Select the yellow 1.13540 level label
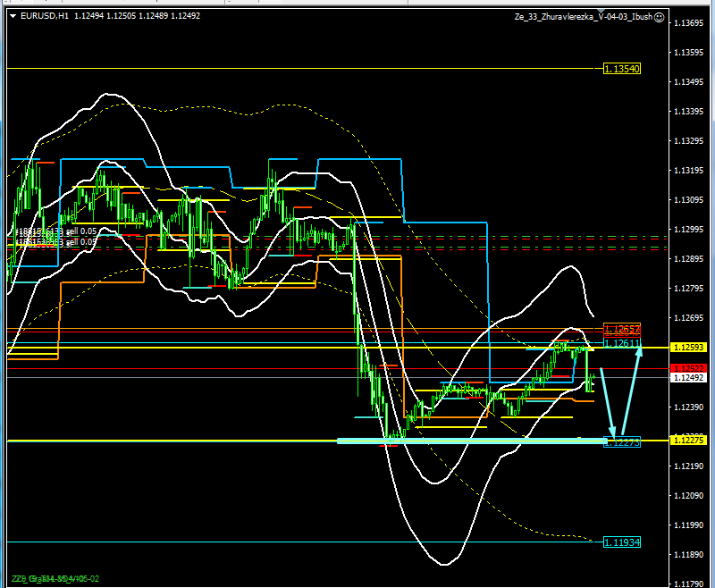The image size is (715, 588). click(x=622, y=69)
